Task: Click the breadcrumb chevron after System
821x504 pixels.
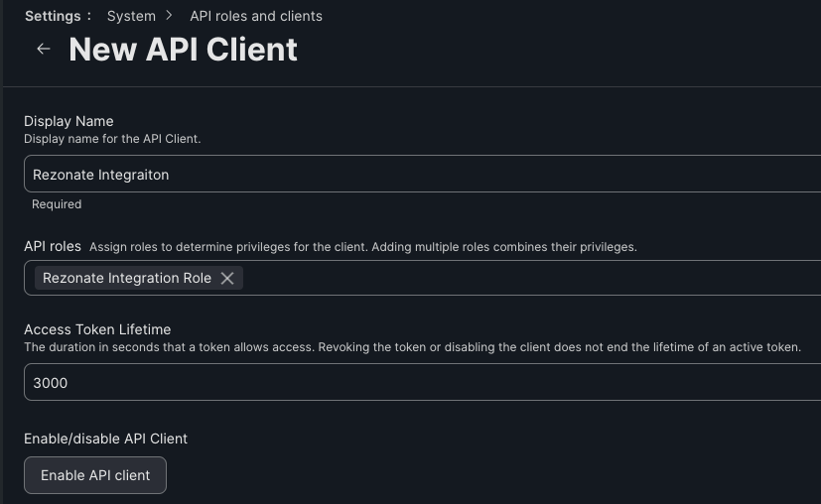Action: tap(170, 16)
